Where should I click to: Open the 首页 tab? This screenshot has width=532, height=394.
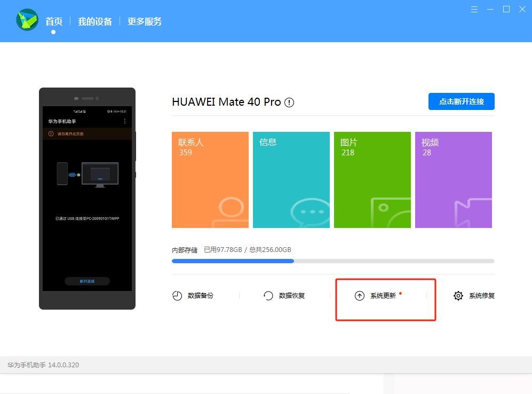54,21
